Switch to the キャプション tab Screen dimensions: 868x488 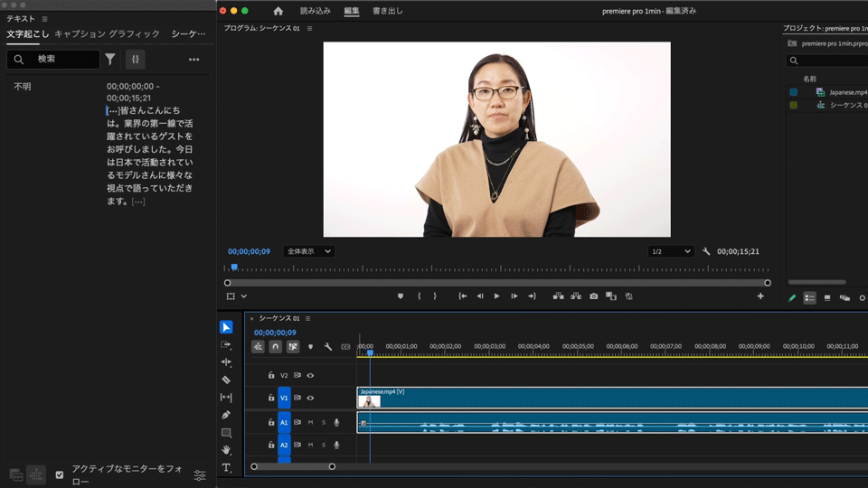(x=80, y=34)
